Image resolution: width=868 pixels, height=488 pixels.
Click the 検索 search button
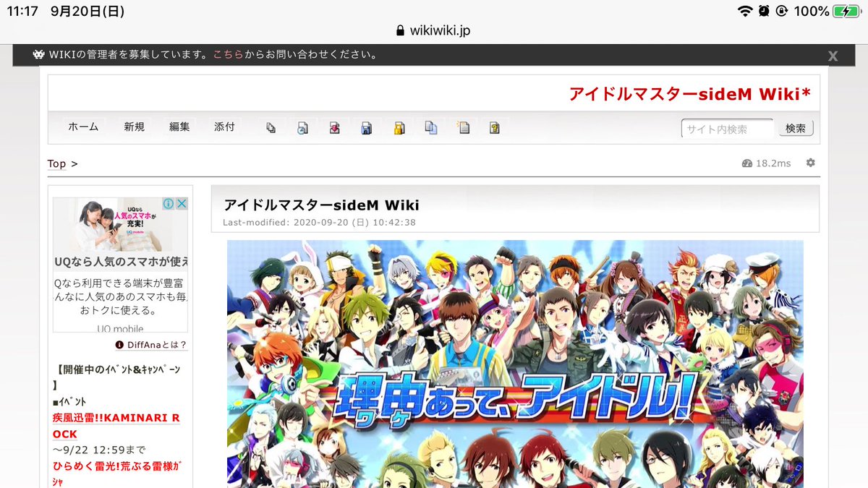[x=796, y=128]
